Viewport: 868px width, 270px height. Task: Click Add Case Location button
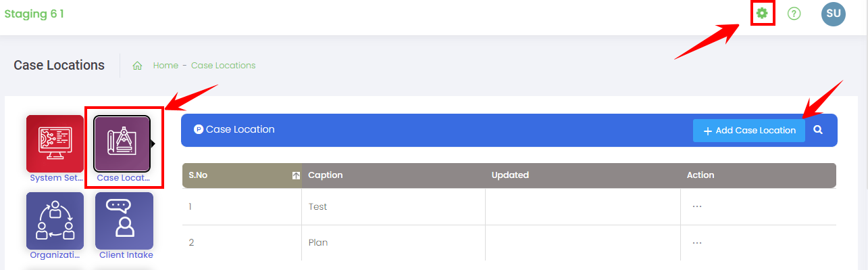click(749, 131)
